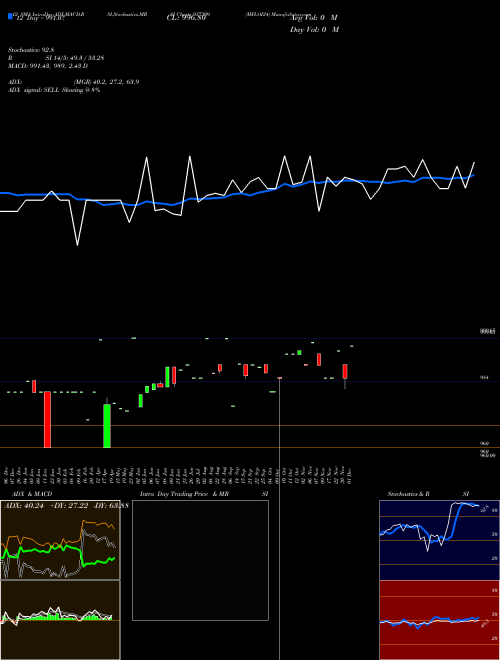Open the ADX indicator mini chart
Viewport: 500px width, 660px height.
pyautogui.click(x=60, y=540)
